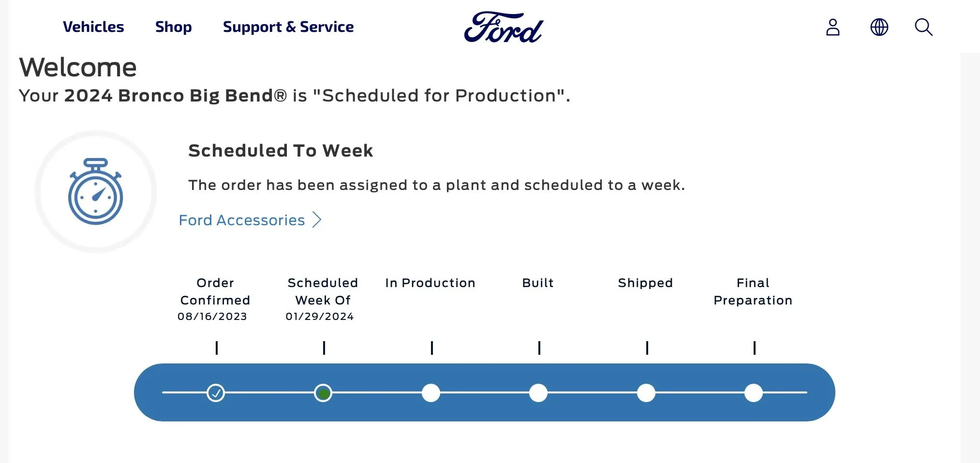Open the user account profile icon
Image resolution: width=980 pixels, height=463 pixels.
point(832,27)
